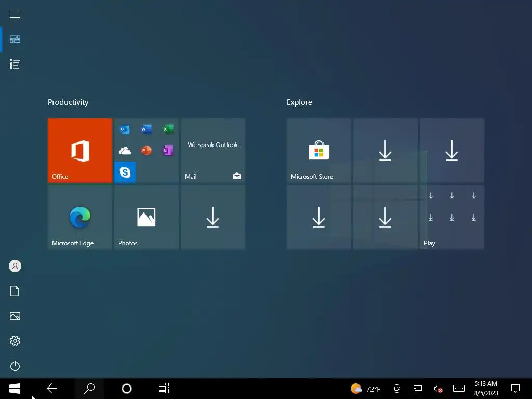Open the Photos tile
The image size is (532, 399).
(146, 217)
